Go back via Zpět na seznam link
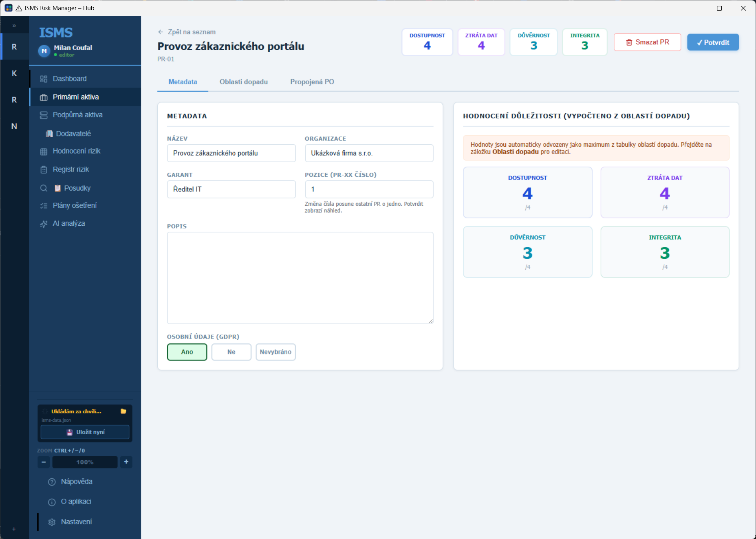 tap(187, 32)
